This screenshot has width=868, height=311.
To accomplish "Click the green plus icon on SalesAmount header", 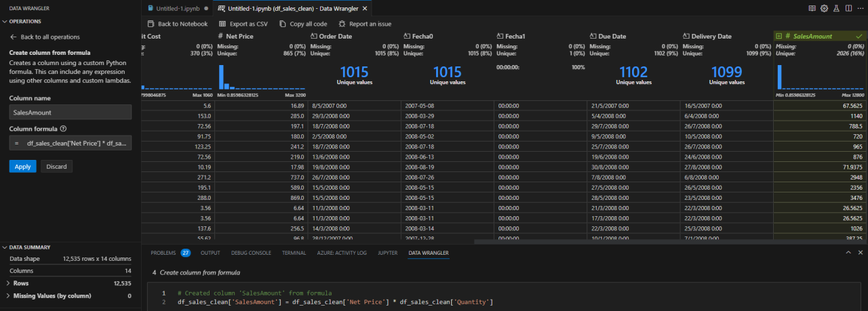I will click(x=778, y=36).
